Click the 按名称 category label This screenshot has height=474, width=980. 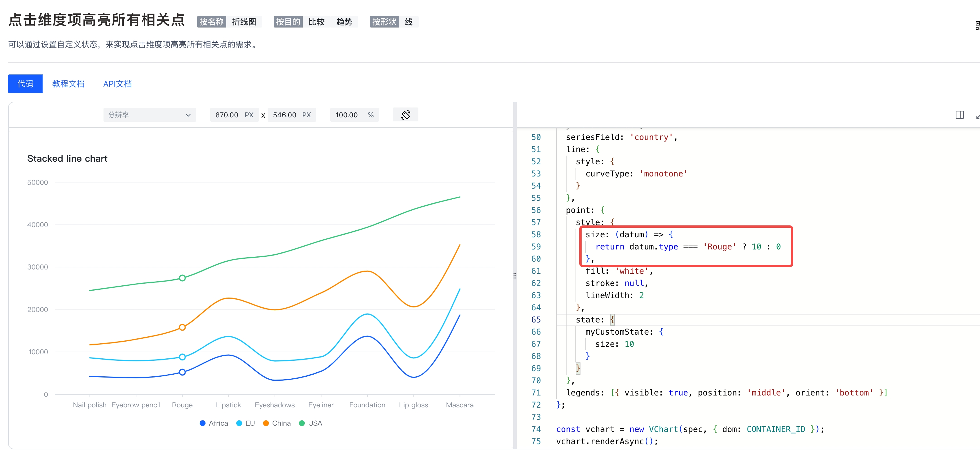[x=212, y=22]
